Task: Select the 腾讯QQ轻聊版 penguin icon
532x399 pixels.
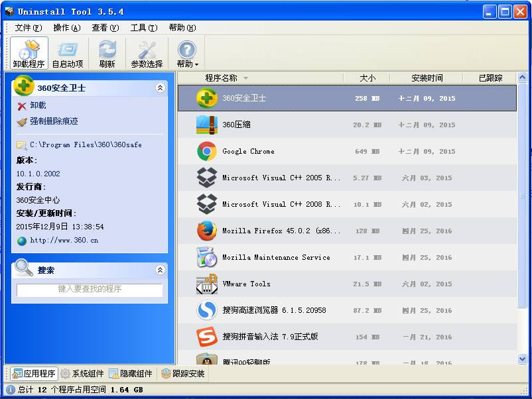Action: pos(206,359)
